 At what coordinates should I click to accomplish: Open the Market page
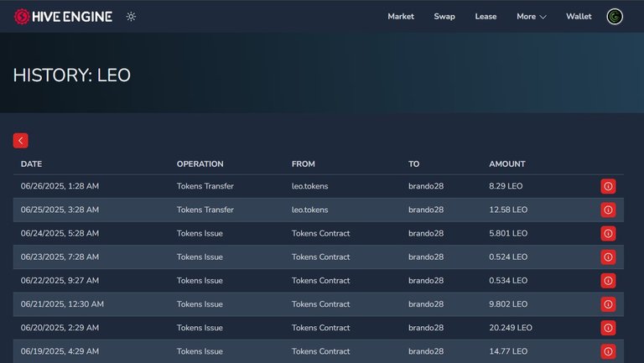coord(401,17)
